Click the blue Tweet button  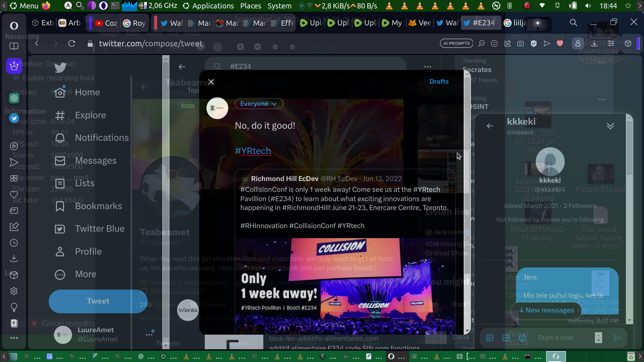[x=98, y=301]
